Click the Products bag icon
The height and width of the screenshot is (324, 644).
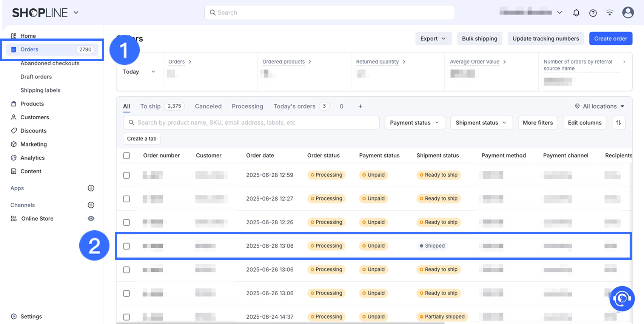14,103
